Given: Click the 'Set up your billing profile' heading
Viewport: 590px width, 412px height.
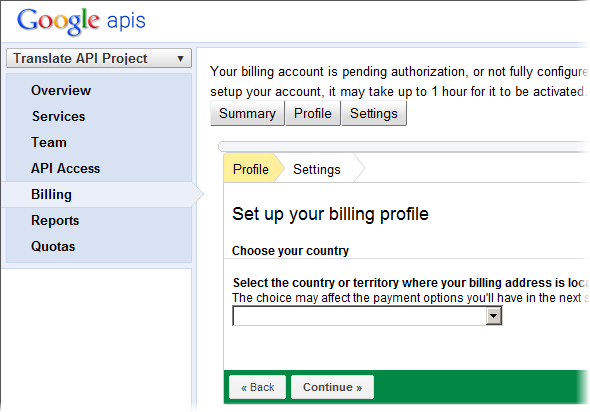Looking at the screenshot, I should pyautogui.click(x=330, y=214).
